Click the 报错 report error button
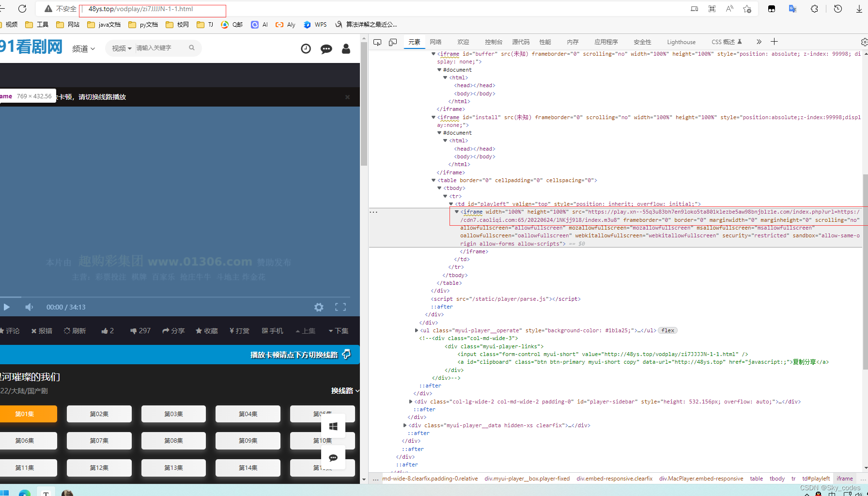Image resolution: width=868 pixels, height=496 pixels. click(x=42, y=331)
